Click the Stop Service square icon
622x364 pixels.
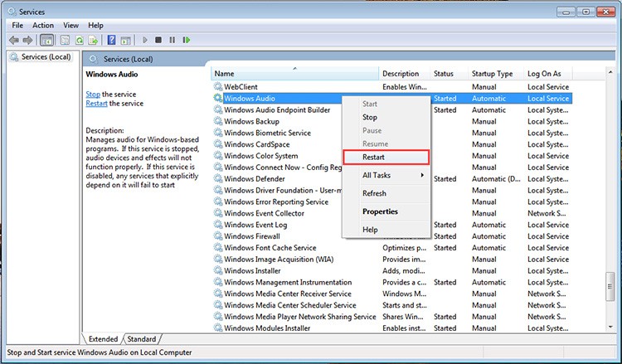[158, 40]
